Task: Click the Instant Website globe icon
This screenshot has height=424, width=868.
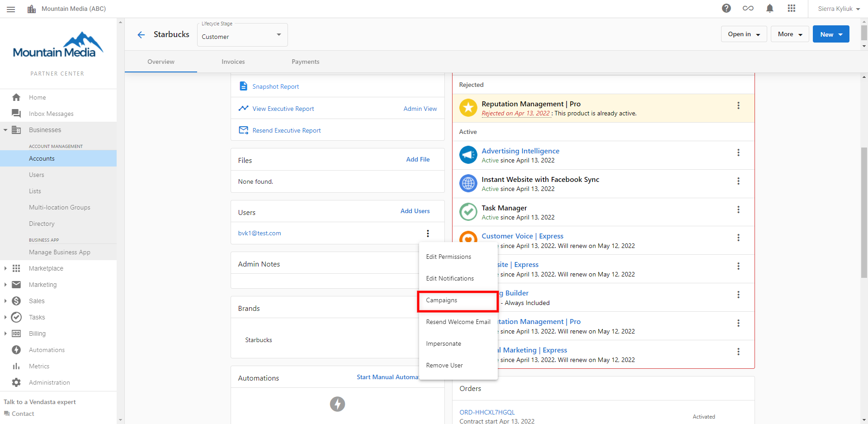Action: tap(468, 183)
